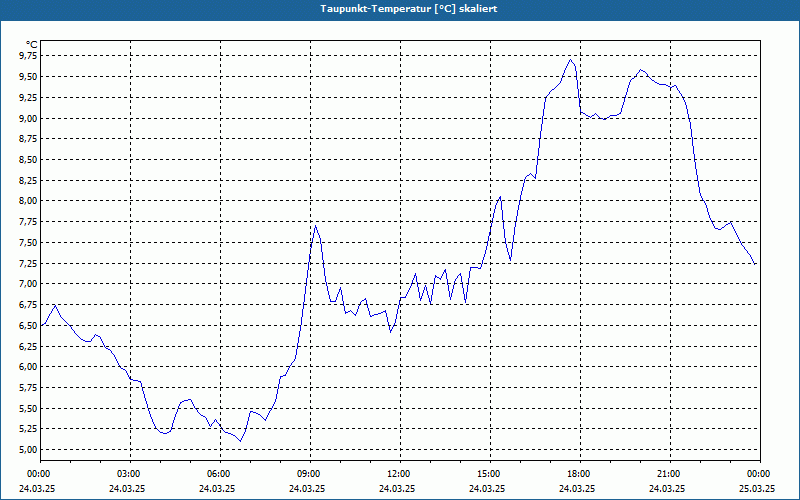Click the 6,50 y-axis label
The height and width of the screenshot is (500, 800).
pyautogui.click(x=29, y=326)
